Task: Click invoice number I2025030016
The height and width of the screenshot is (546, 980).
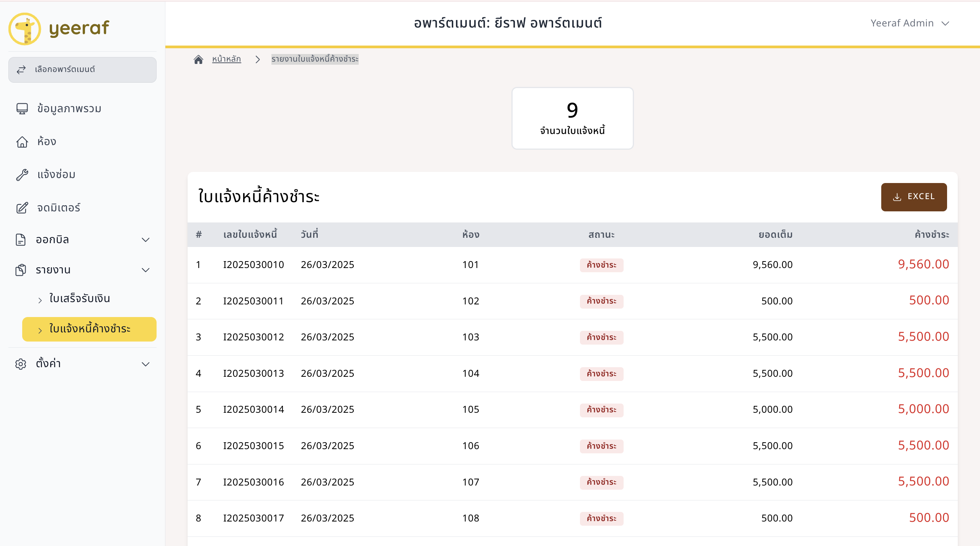Action: click(x=253, y=482)
